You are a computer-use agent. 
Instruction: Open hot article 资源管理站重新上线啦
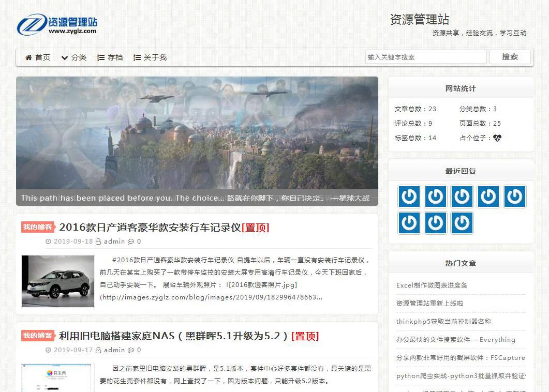point(429,304)
